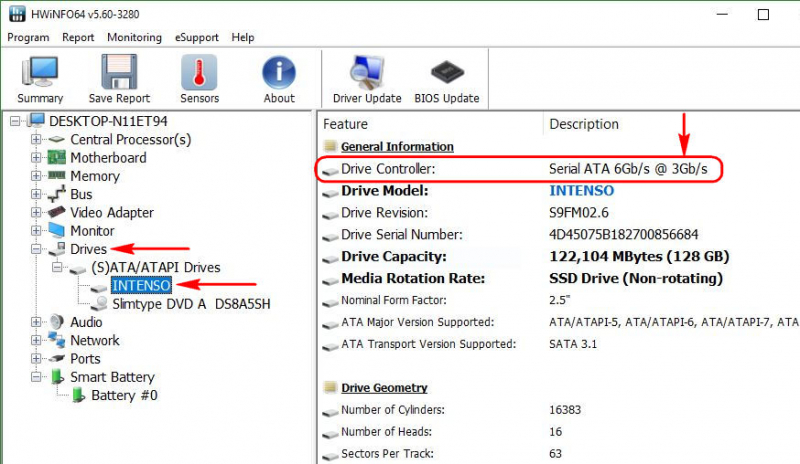Expand the Audio node
The height and width of the screenshot is (464, 800).
pos(36,322)
